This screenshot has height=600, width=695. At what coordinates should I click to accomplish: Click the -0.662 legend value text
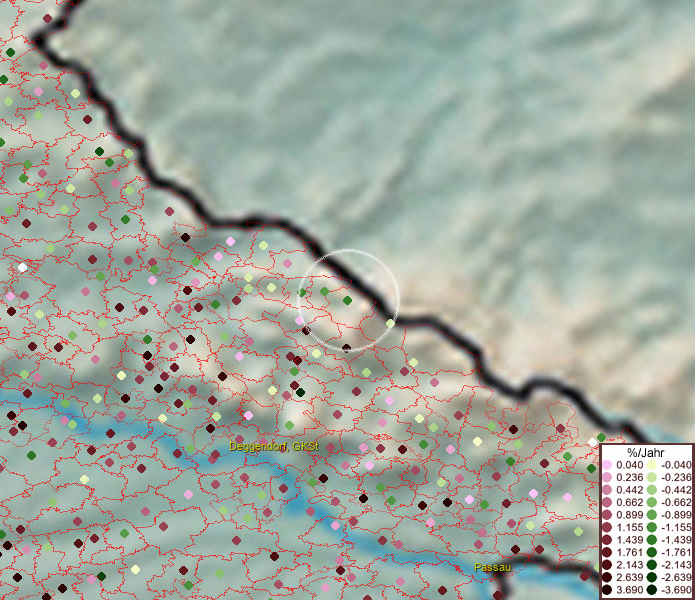click(676, 503)
